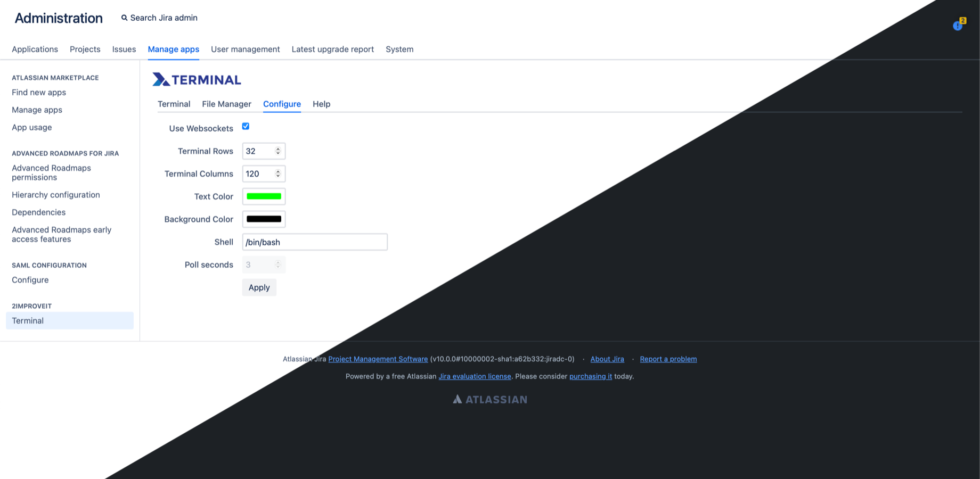980x479 pixels.
Task: Click the search magnifier icon
Action: tap(124, 18)
